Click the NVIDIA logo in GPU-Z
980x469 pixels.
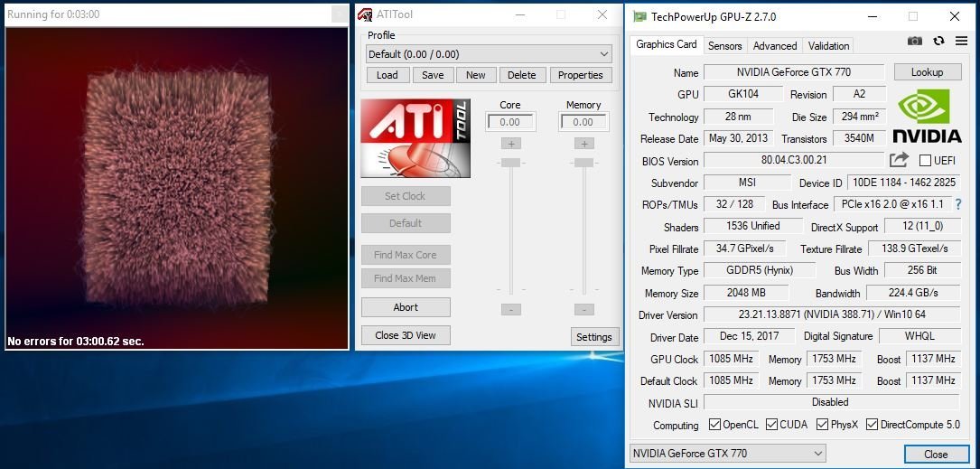coord(927,116)
